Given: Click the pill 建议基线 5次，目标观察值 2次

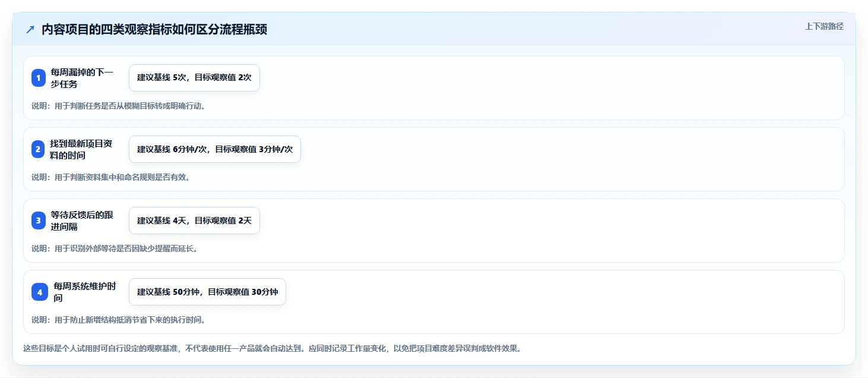Looking at the screenshot, I should (194, 78).
